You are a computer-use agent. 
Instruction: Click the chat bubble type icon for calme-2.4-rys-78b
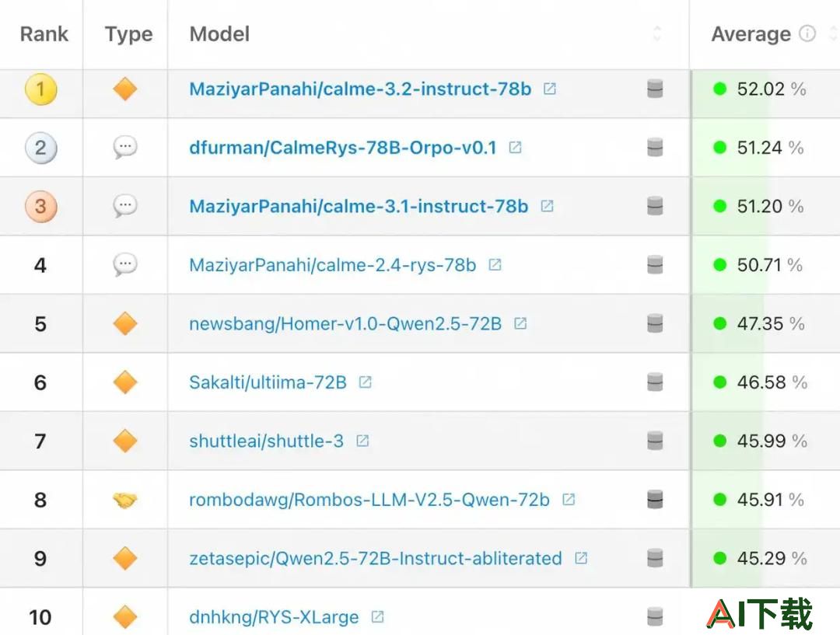click(x=125, y=264)
